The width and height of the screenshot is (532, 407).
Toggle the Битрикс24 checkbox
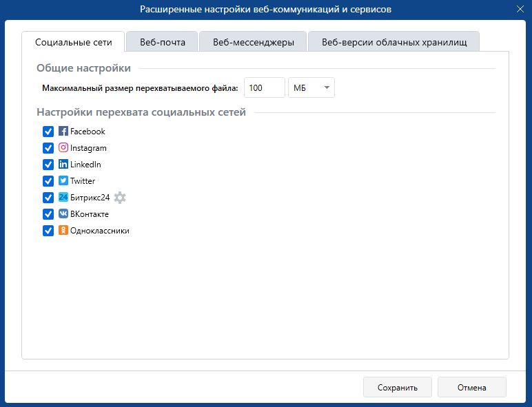coord(48,198)
